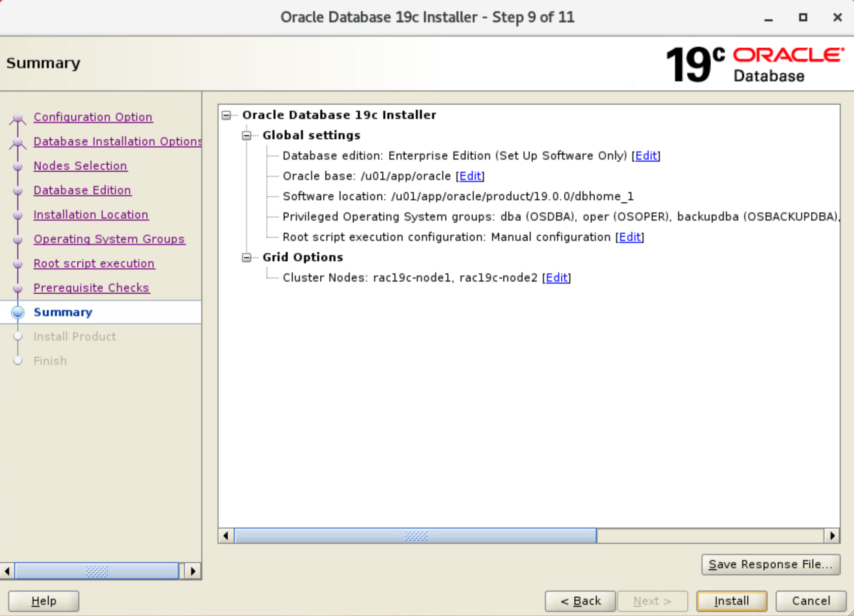Screen dimensions: 854x616
Task: Collapse the Grid Options tree node
Action: coord(247,258)
